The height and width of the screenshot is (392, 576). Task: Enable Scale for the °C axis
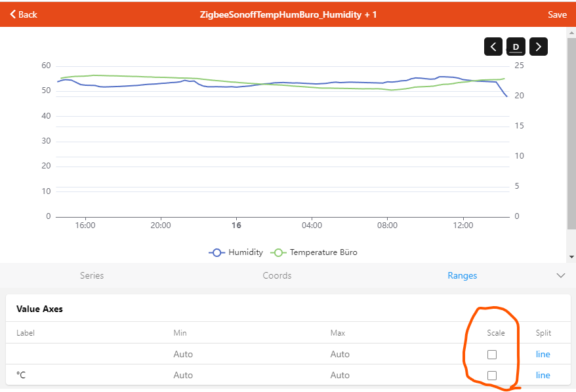click(x=492, y=376)
